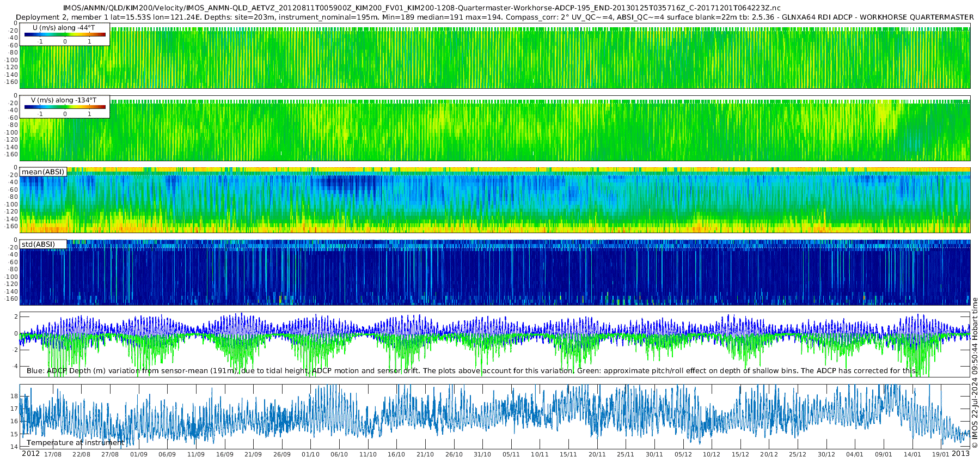Select the std(ABSI) panel label
The width and height of the screenshot is (980, 463).
click(43, 244)
